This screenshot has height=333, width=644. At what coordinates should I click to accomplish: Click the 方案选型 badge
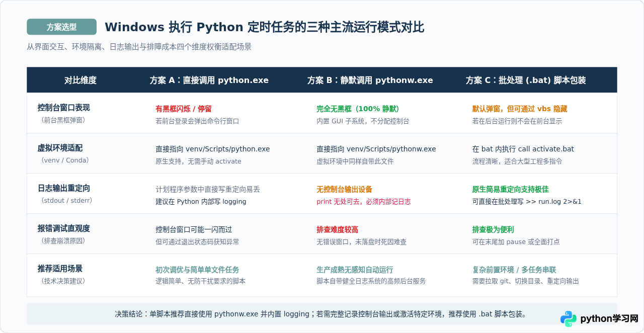61,27
